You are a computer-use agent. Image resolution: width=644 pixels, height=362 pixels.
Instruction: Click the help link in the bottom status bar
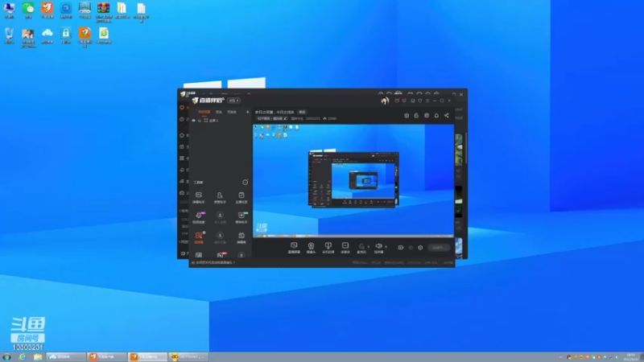[x=215, y=263]
